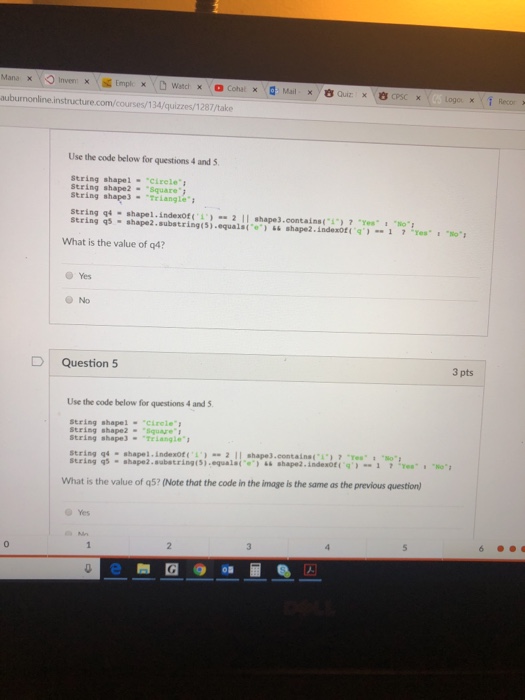
Task: Close the Watch tab
Action: click(x=199, y=87)
